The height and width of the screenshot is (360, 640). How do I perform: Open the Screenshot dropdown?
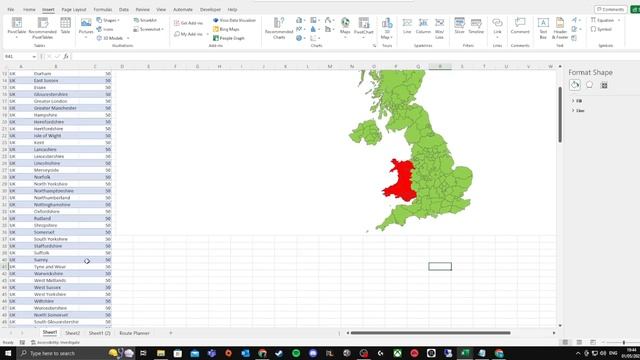coord(149,29)
